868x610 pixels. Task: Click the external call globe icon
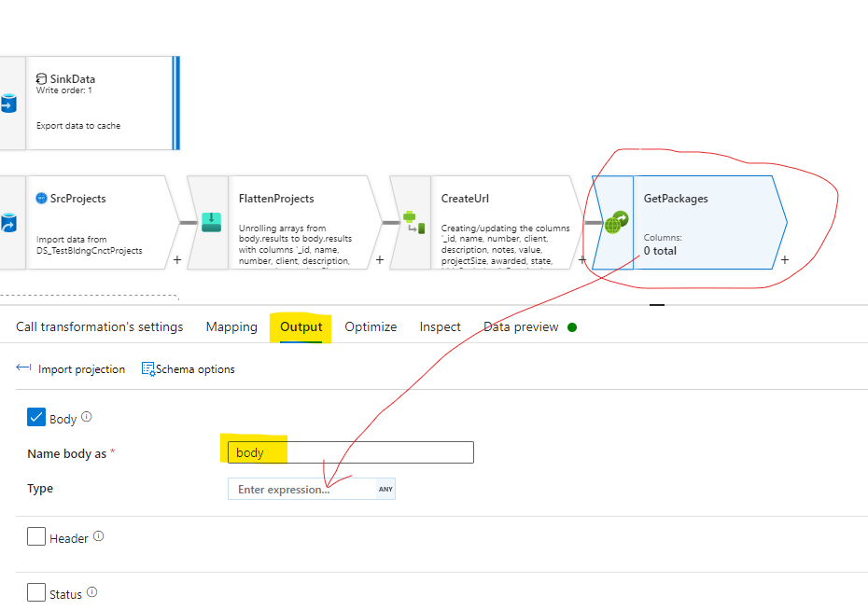point(616,222)
